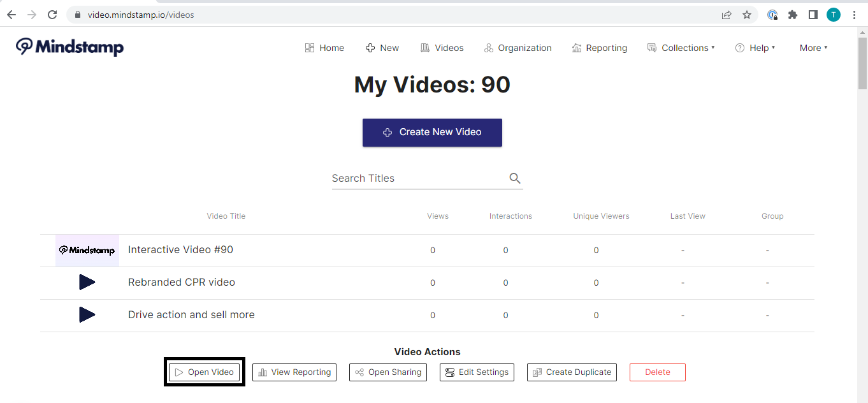The height and width of the screenshot is (403, 868).
Task: Click the red Delete button
Action: click(x=657, y=372)
